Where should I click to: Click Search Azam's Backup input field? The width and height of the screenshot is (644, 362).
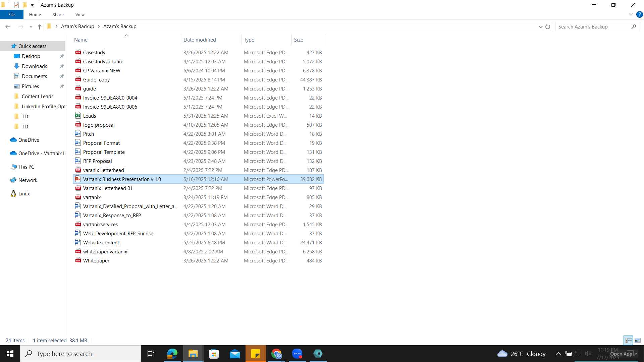[x=594, y=27]
